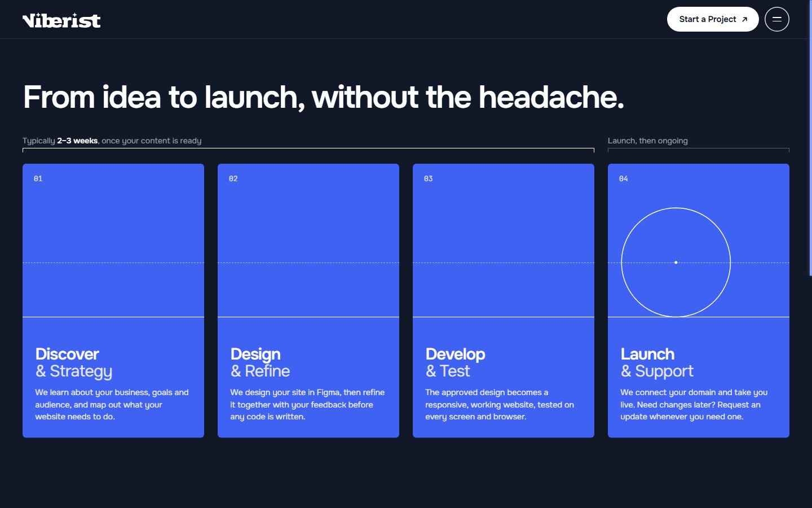This screenshot has height=508, width=812.
Task: Click the step number 03
Action: coord(429,179)
